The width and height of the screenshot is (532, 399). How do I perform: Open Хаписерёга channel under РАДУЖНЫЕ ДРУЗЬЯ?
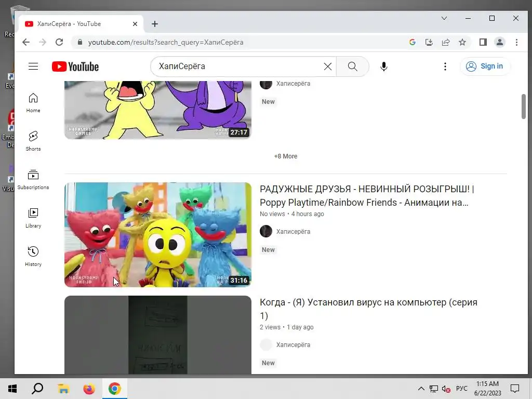pyautogui.click(x=293, y=231)
